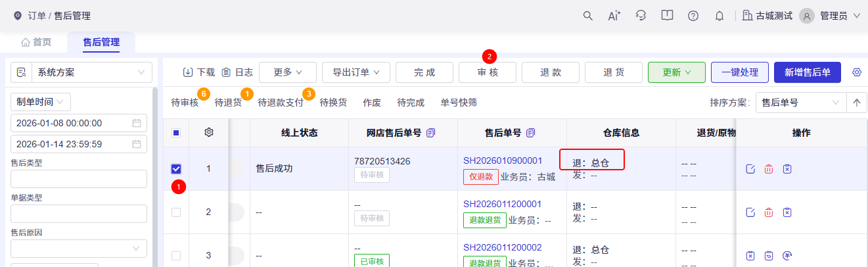Click the 古城测试 store building icon
Screen dimensions: 868x267
pos(747,16)
